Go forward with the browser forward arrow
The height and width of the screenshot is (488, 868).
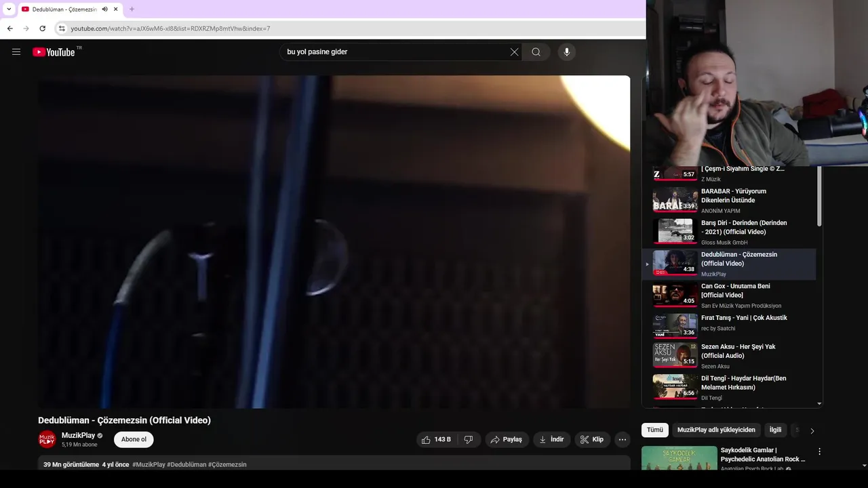pos(26,28)
